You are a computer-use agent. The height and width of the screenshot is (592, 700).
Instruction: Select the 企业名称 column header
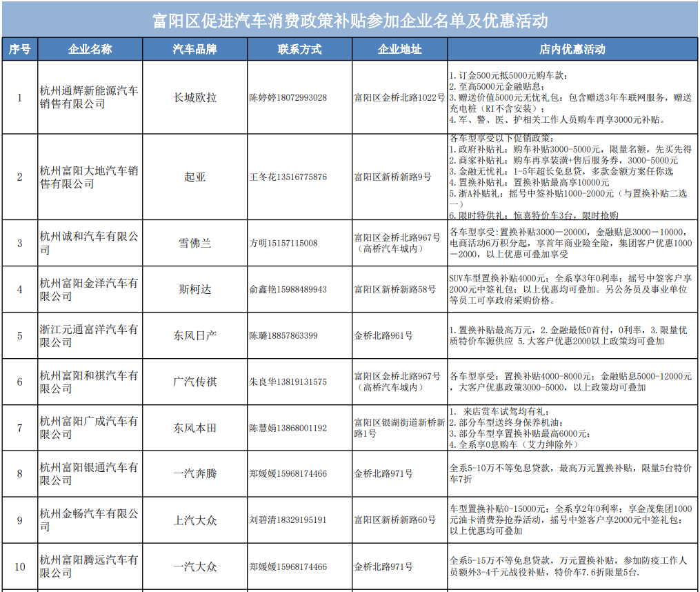pyautogui.click(x=90, y=49)
